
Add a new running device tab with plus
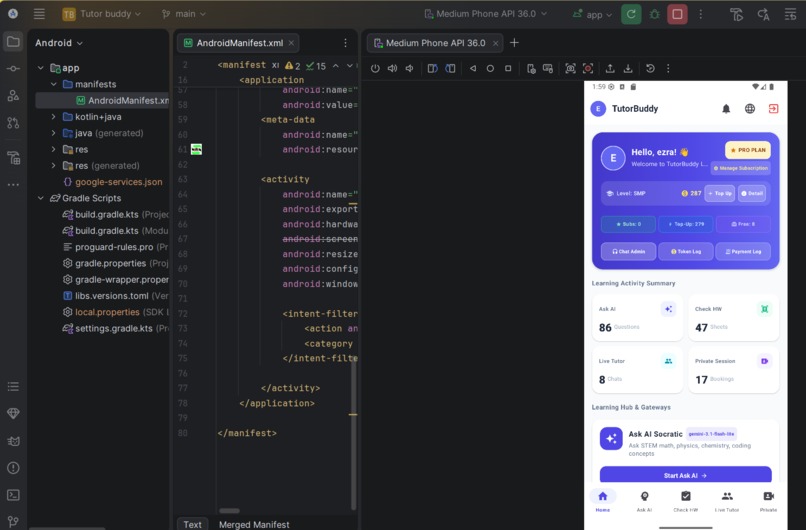[514, 43]
